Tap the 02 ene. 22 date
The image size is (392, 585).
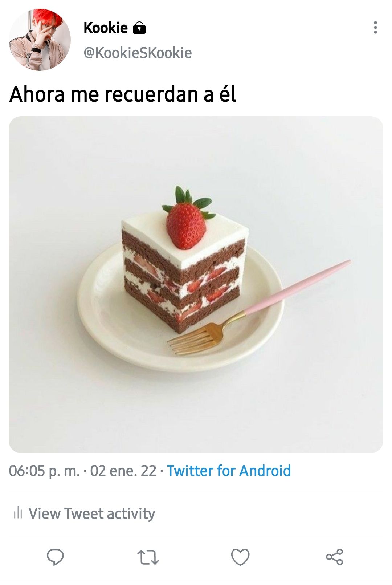pyautogui.click(x=123, y=471)
